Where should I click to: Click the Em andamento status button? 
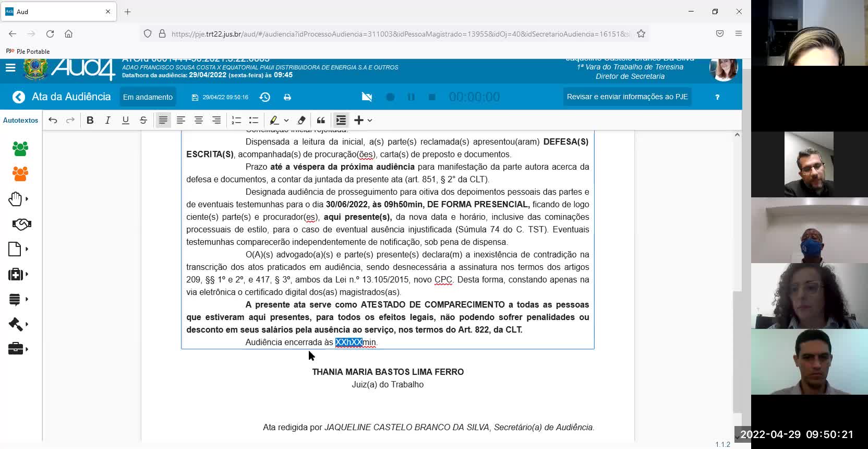coord(148,97)
